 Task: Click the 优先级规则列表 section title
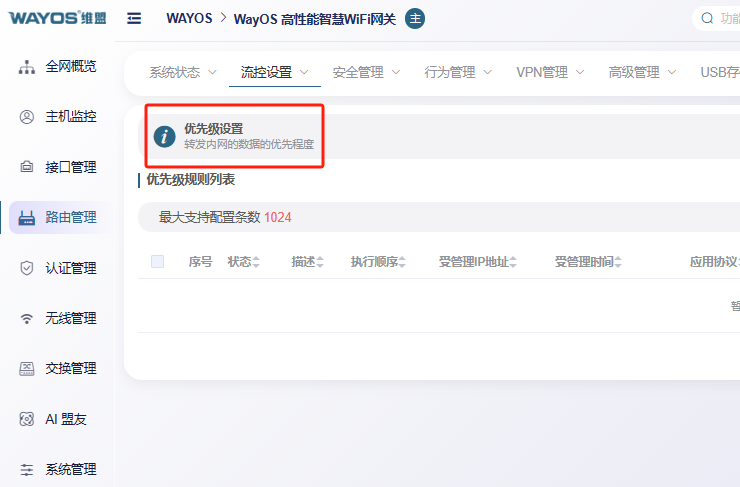191,179
